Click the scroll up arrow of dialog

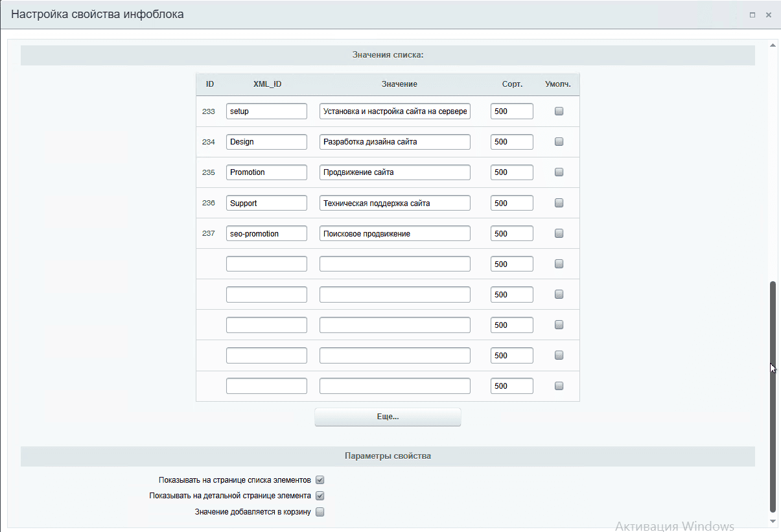(772, 45)
